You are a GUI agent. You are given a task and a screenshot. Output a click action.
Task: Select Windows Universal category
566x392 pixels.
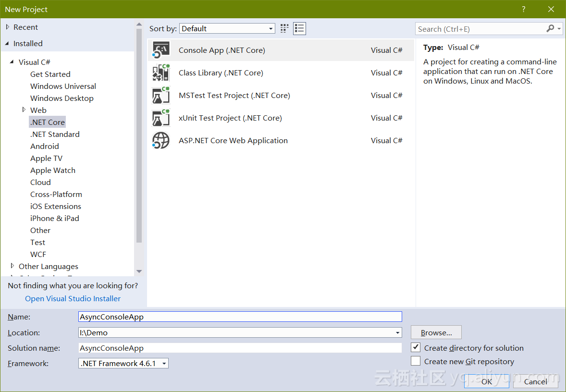click(x=63, y=86)
